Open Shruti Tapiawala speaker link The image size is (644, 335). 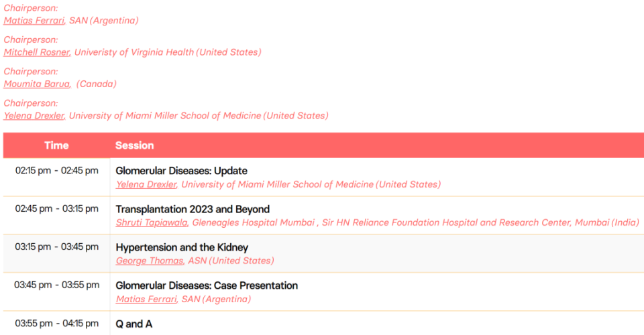point(152,222)
